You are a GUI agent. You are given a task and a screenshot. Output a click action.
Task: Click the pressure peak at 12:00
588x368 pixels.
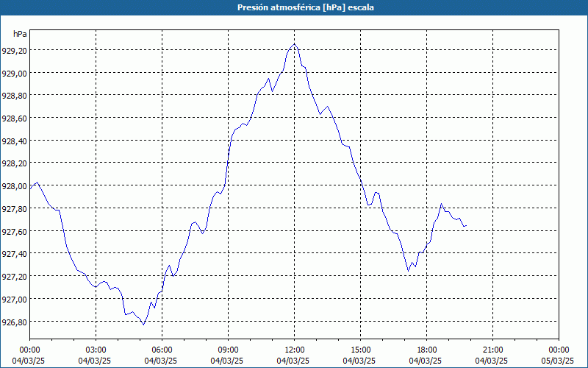295,44
